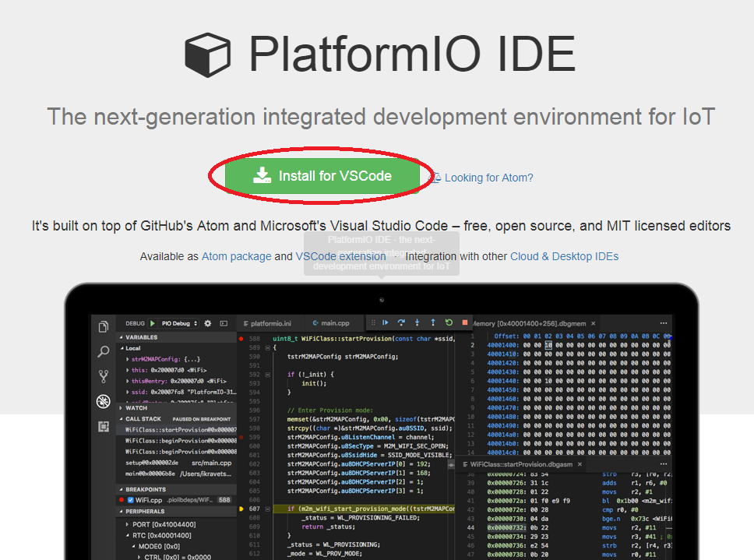The width and height of the screenshot is (754, 560).
Task: Open the memory editor more actions menu
Action: pyautogui.click(x=664, y=323)
